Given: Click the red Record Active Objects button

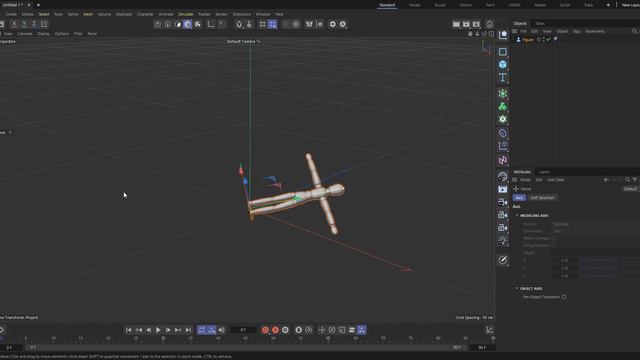Looking at the screenshot, I should [x=265, y=330].
